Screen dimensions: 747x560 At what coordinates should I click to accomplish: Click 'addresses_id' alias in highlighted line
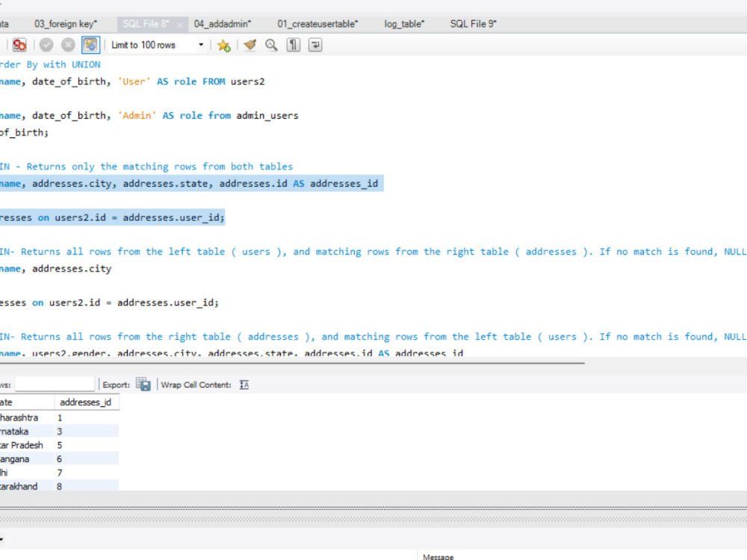[x=344, y=184]
